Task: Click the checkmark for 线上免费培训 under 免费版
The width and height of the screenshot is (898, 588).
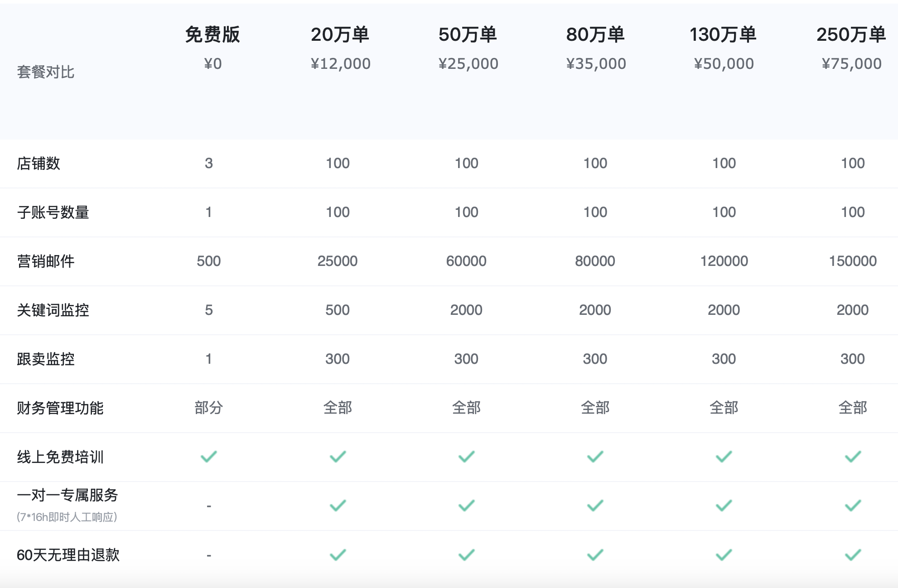Action: 209,457
